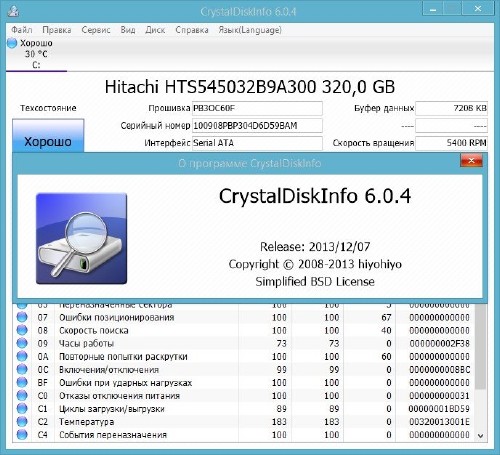Open the Правка menu

tap(57, 30)
